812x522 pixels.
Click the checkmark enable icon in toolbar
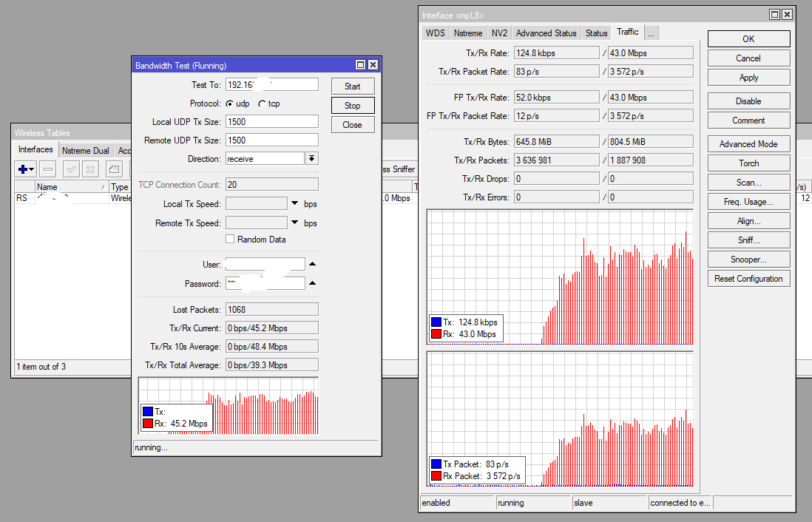point(72,169)
